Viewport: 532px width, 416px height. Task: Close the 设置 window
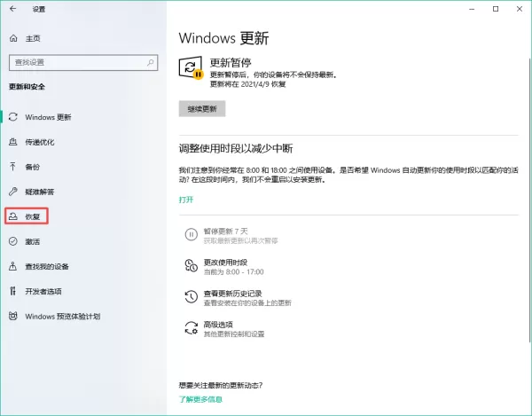520,9
